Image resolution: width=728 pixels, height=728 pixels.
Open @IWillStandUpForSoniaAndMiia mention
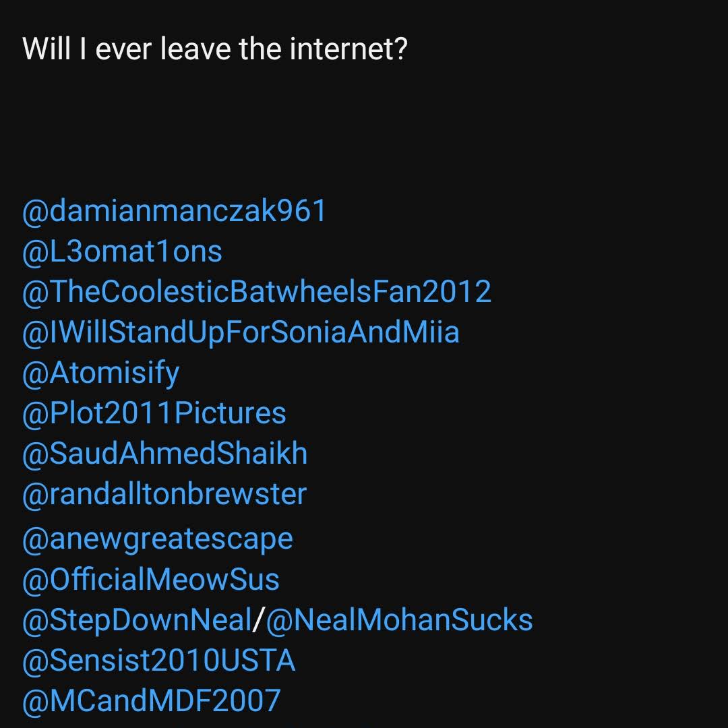pos(241,332)
